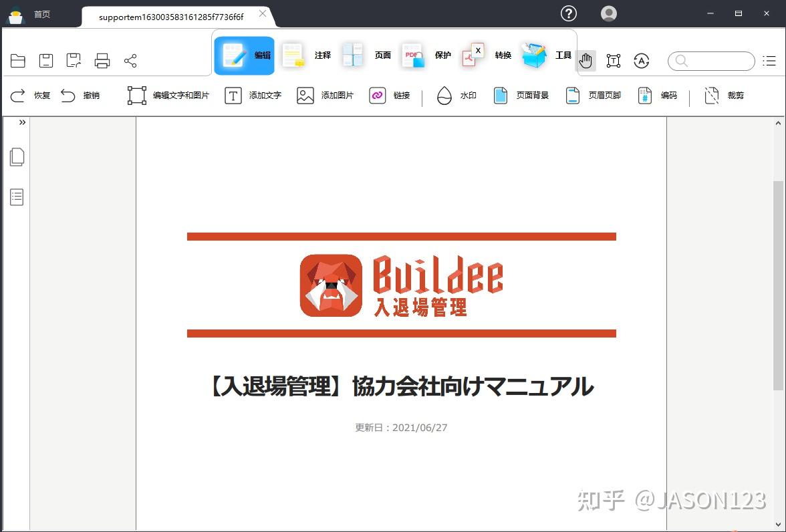This screenshot has width=786, height=532.
Task: Open 页眉页脚 header and footer
Action: [593, 96]
